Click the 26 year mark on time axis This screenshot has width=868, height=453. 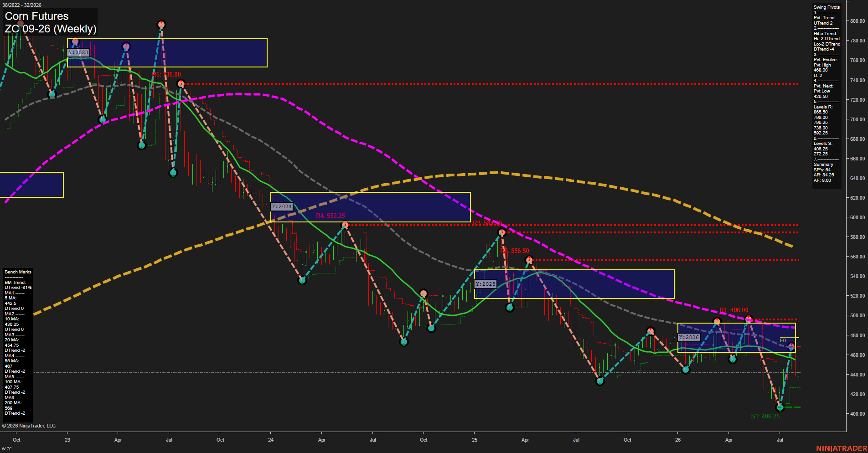[678, 440]
